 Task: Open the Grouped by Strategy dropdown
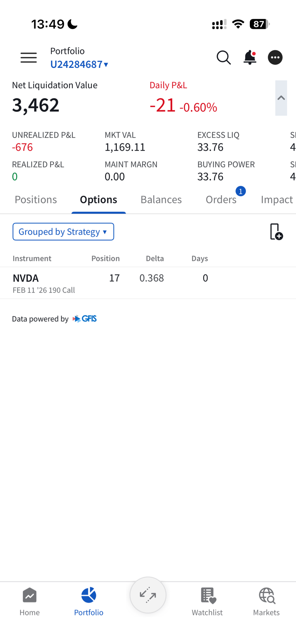(x=63, y=232)
